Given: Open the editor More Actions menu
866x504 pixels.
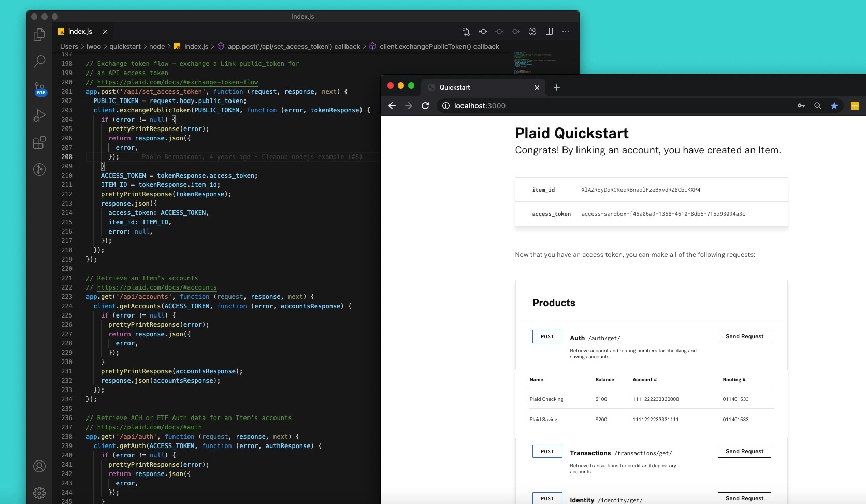Looking at the screenshot, I should [566, 32].
